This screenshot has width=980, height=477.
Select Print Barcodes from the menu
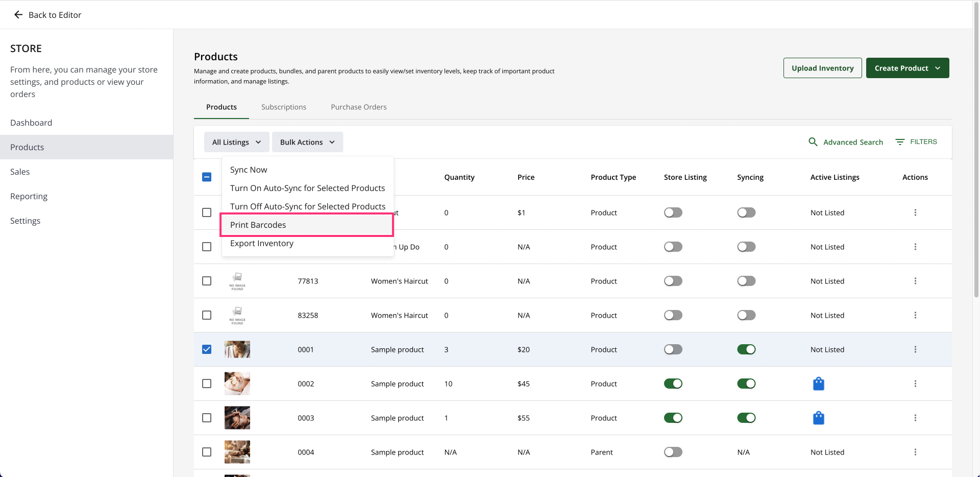click(258, 225)
